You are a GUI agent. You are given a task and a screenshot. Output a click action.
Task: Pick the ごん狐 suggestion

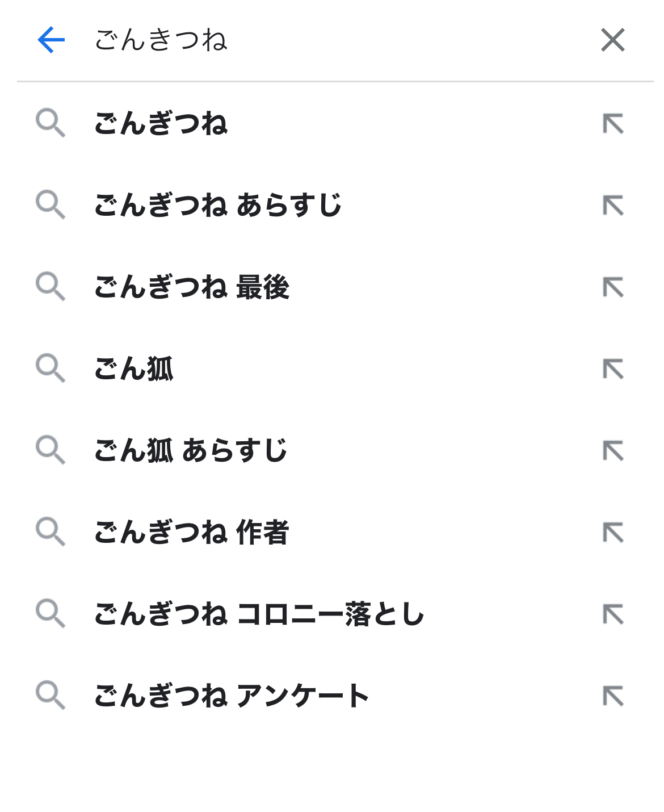tap(134, 369)
